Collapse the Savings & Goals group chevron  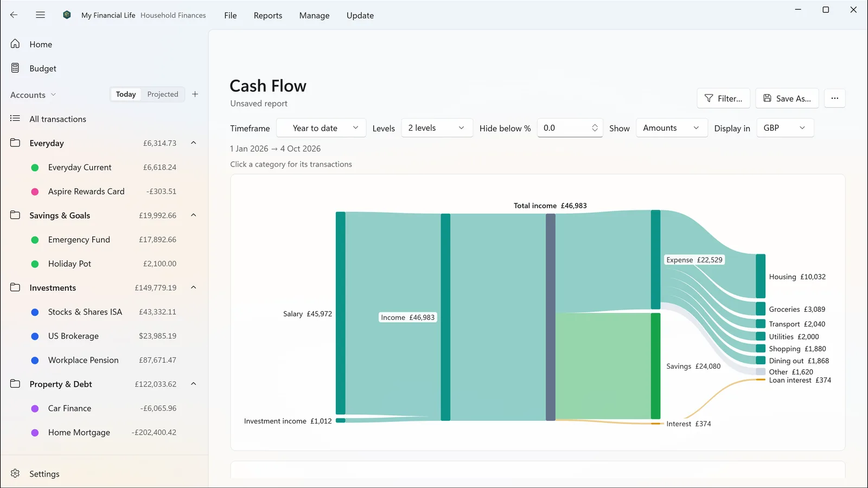point(194,215)
